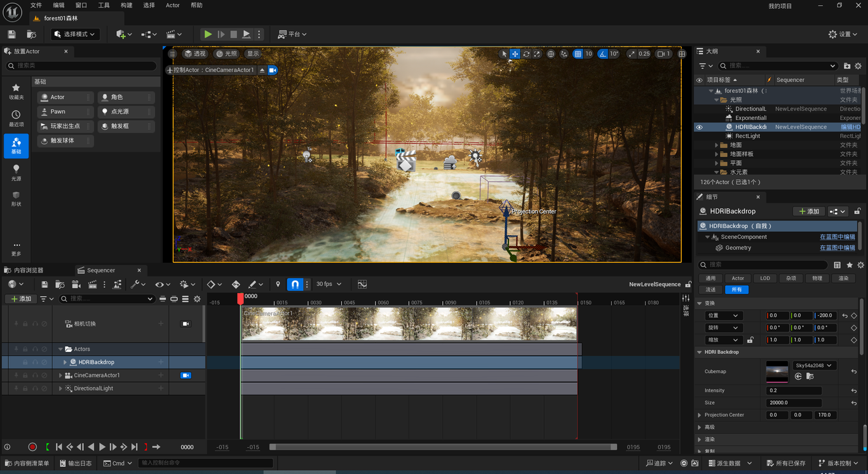This screenshot has width=868, height=474.
Task: Open the camera speed setting in viewport
Action: point(663,54)
